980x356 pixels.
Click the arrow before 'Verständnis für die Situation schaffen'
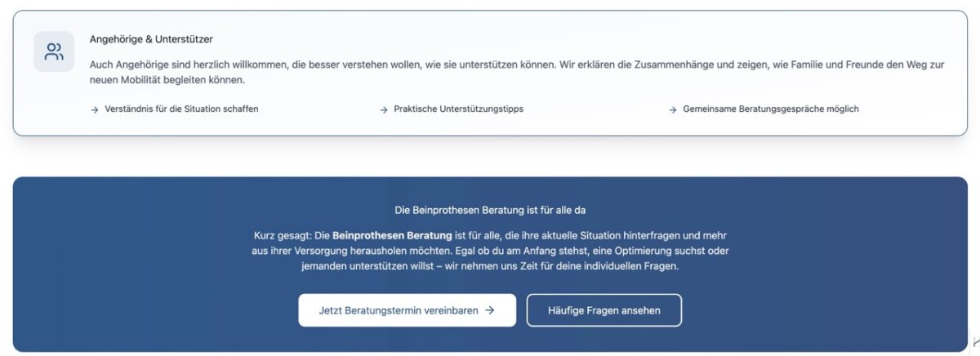95,109
